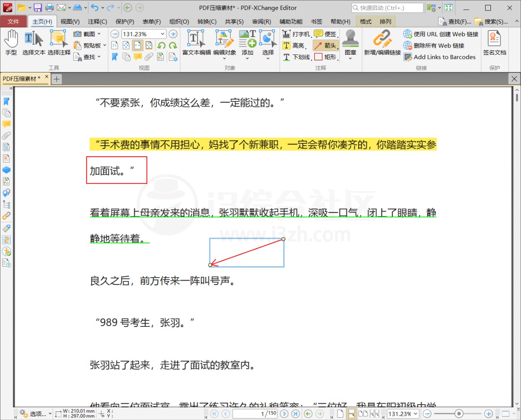Viewport: 521px width, 420px height.
Task: Open the status bar zoom level dropdown
Action: pos(416,414)
